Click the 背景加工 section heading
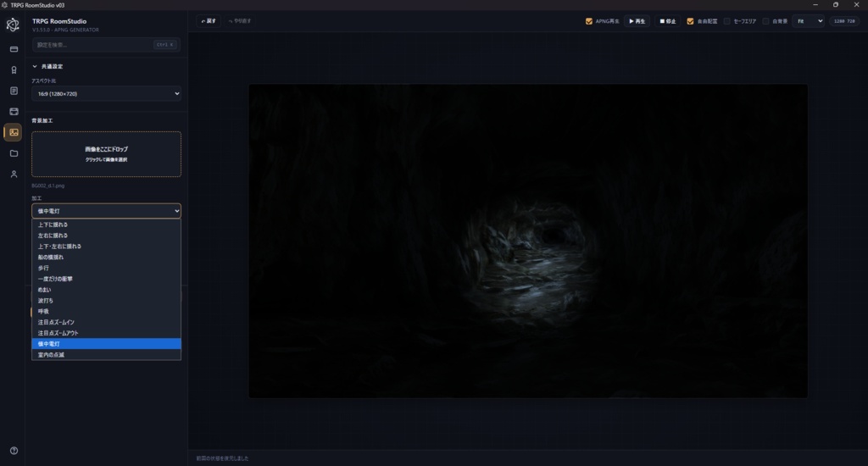Viewport: 868px width, 466px height. [42, 120]
